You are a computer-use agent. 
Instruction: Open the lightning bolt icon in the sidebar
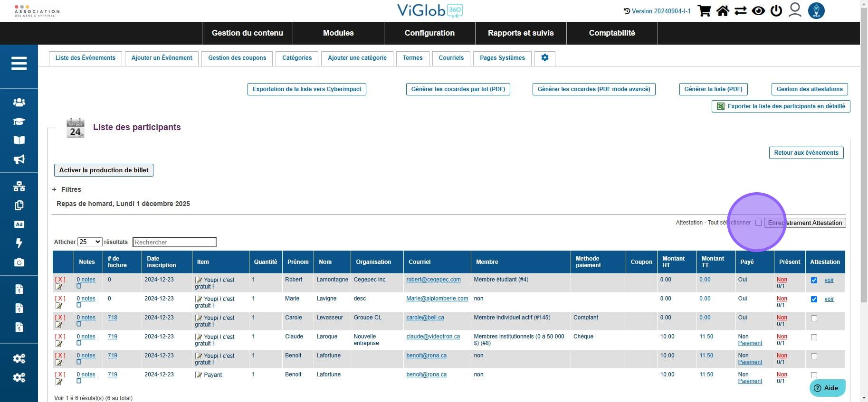[19, 243]
